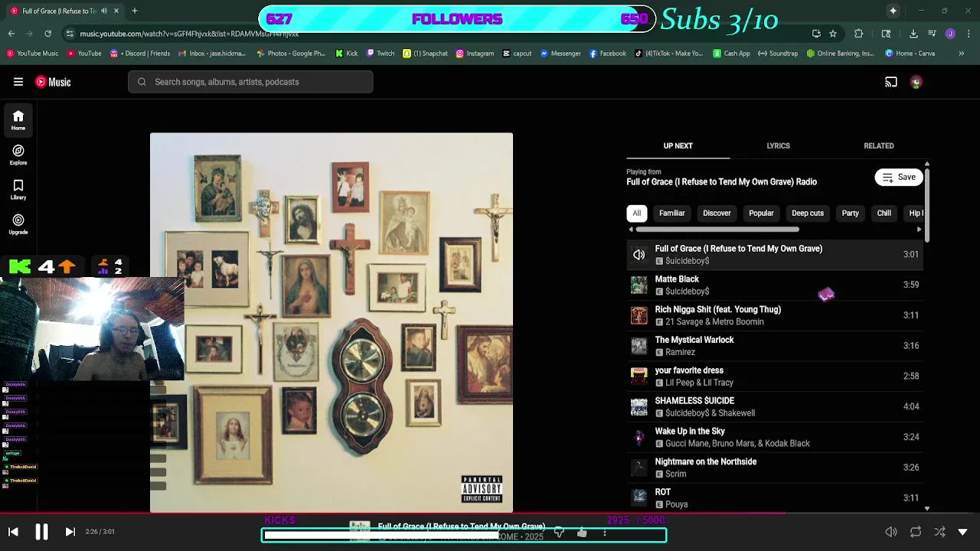980x551 pixels.
Task: Collapse the player page with down arrow
Action: [963, 532]
